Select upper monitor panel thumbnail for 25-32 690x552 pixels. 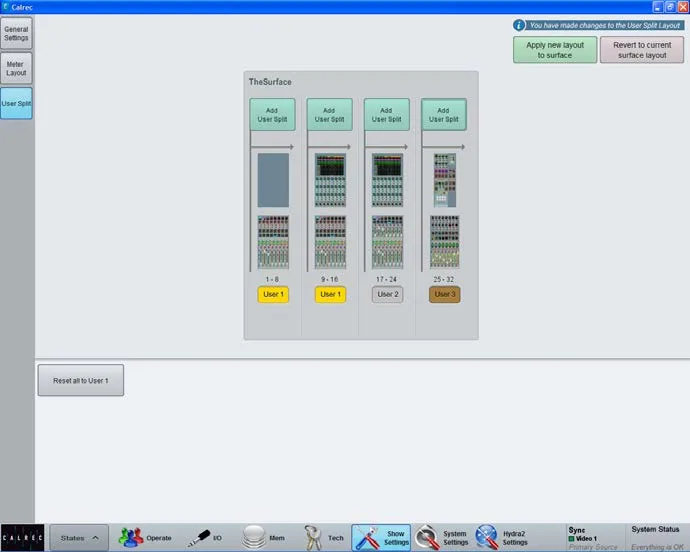click(x=445, y=180)
